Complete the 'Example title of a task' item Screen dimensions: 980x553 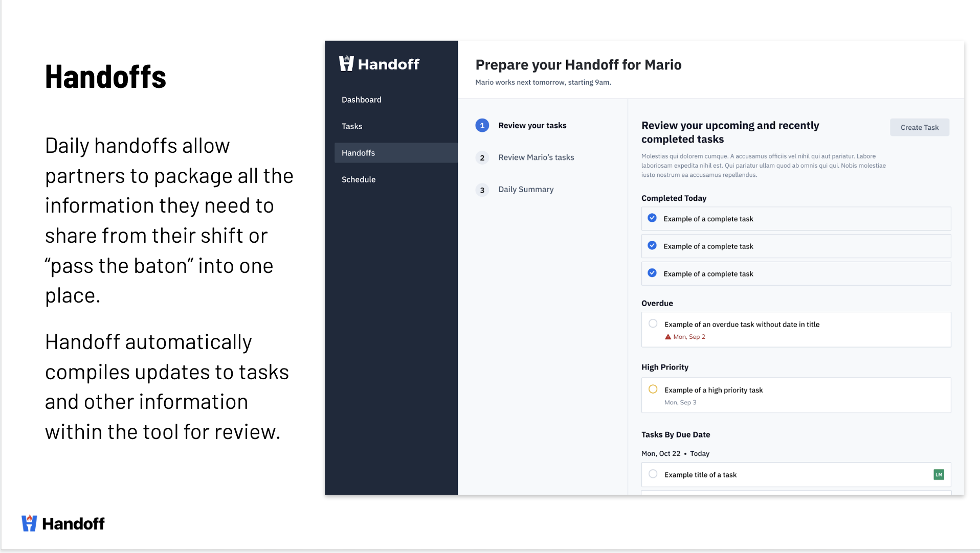[653, 474]
